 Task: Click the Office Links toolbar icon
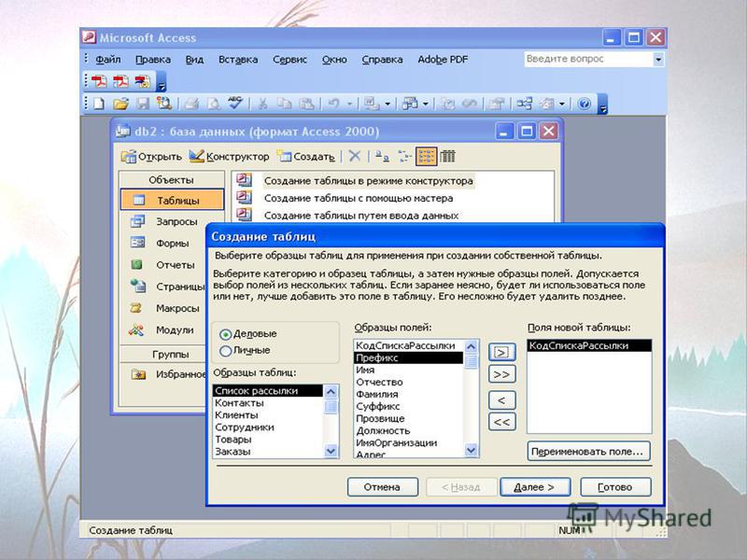tap(372, 104)
